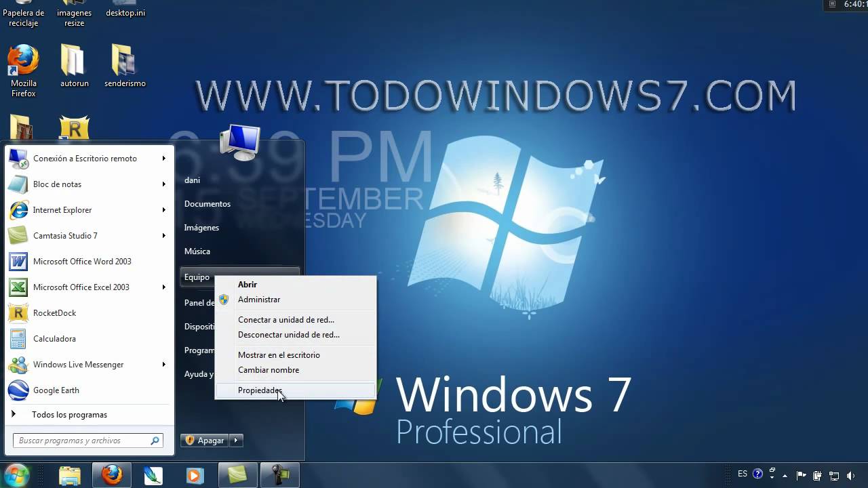This screenshot has width=868, height=488.
Task: Open the Mozilla Firefox desktop shortcut
Action: [23, 71]
